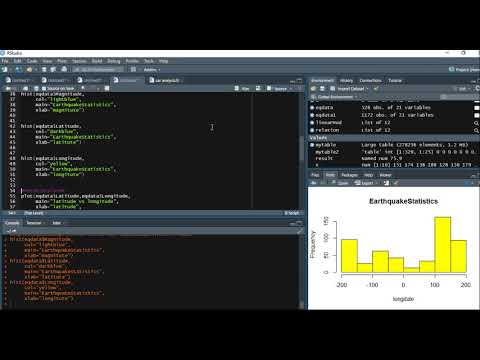Expand the relation list row

312,130
